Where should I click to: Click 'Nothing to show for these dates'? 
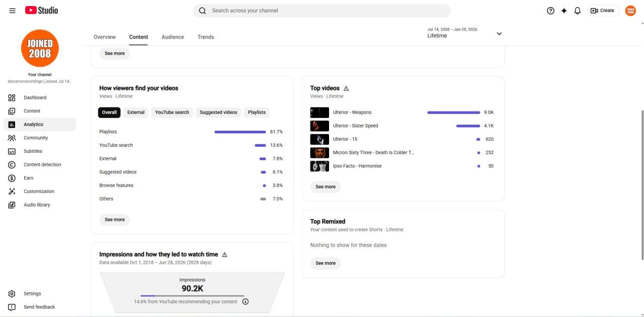coord(348,245)
